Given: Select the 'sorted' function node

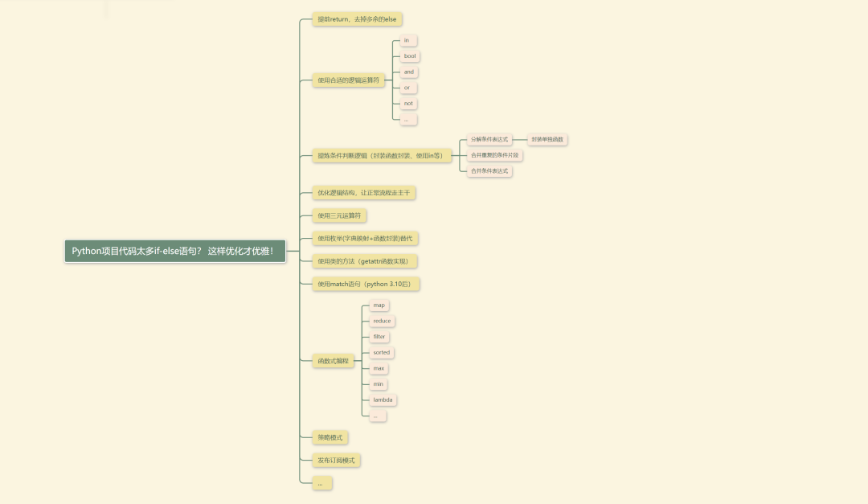Looking at the screenshot, I should (x=382, y=352).
